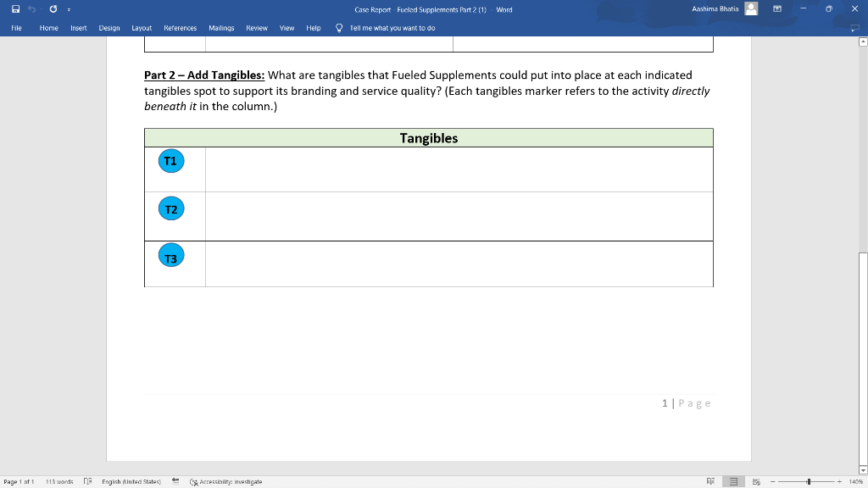Image resolution: width=868 pixels, height=488 pixels.
Task: Click the Undo arrow icon
Action: (31, 8)
